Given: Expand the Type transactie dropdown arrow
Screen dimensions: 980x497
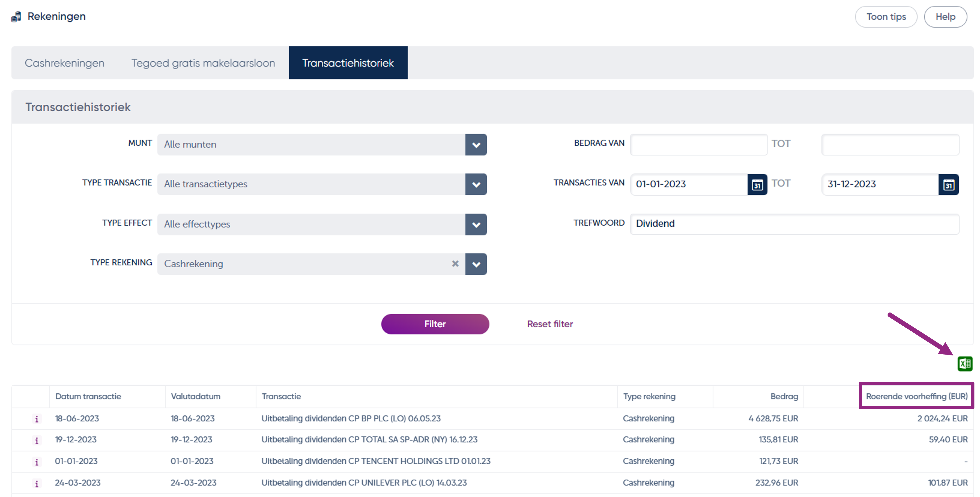Looking at the screenshot, I should click(x=476, y=185).
